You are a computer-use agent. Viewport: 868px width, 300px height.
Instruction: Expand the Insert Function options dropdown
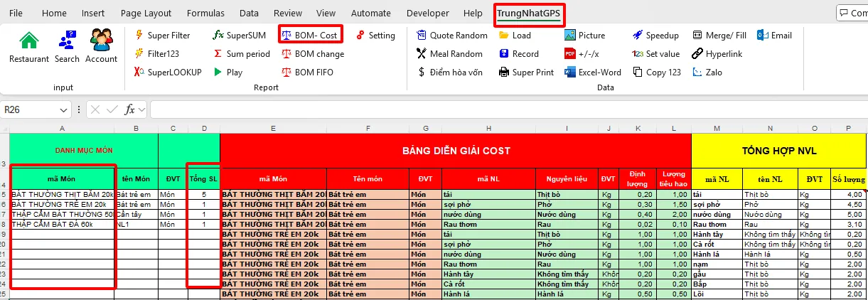click(142, 109)
